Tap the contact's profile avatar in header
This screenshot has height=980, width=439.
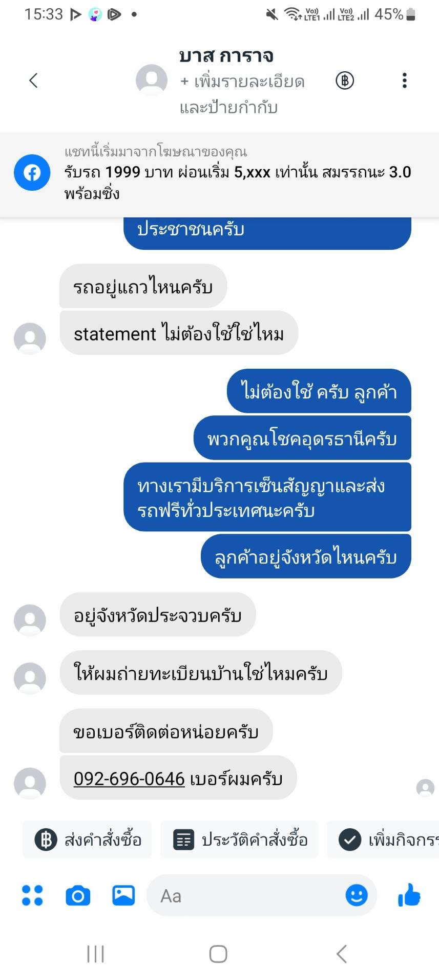pos(152,80)
